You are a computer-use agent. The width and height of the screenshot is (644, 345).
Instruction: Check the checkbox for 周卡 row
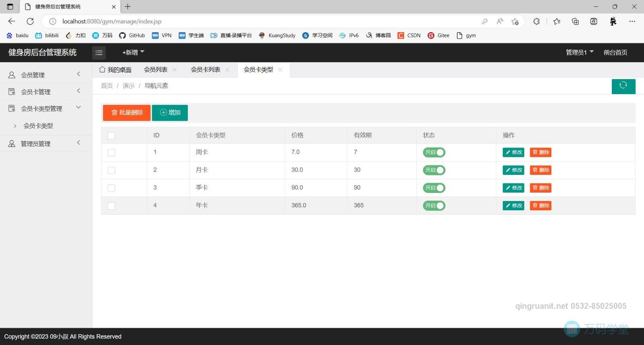(111, 152)
